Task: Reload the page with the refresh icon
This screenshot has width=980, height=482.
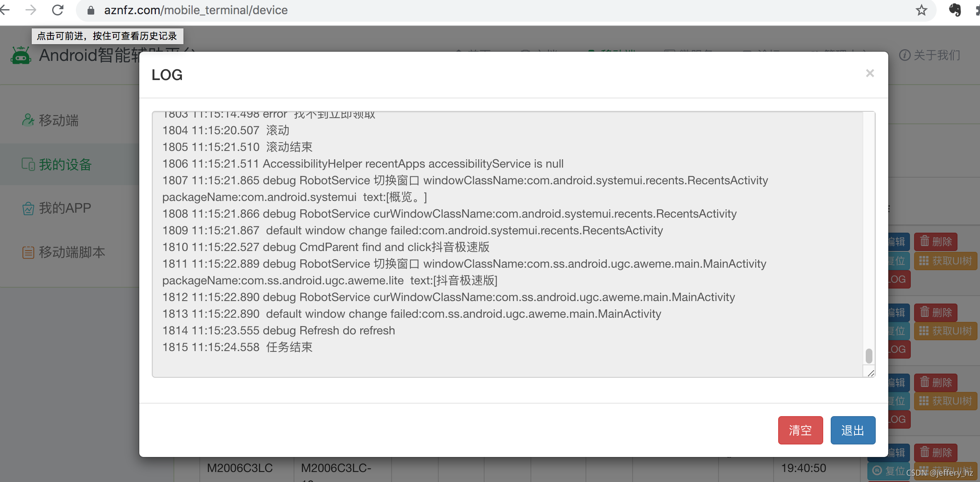Action: tap(58, 10)
